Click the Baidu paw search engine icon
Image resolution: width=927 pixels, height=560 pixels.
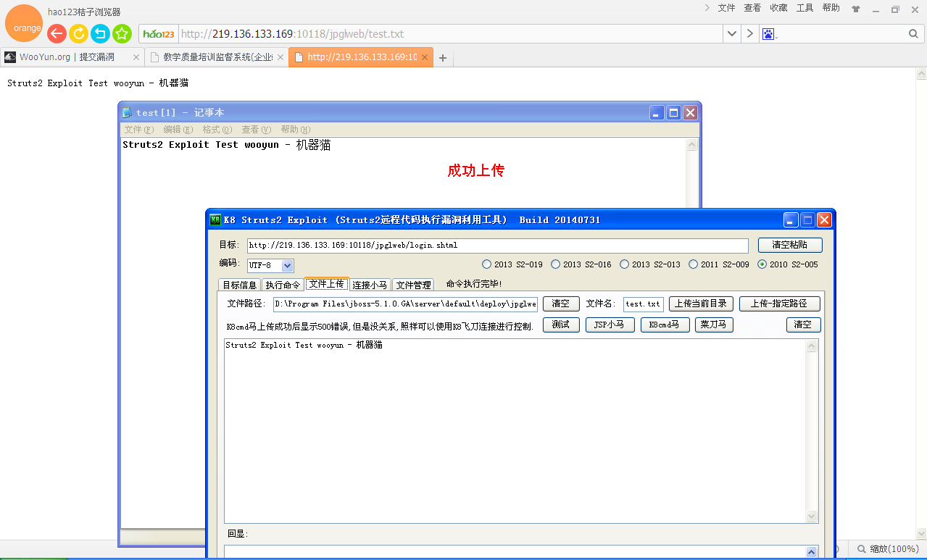click(x=768, y=34)
